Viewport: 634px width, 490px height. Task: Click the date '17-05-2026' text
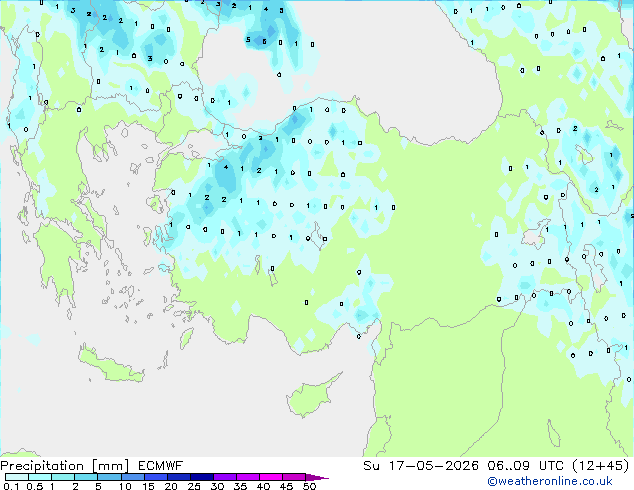433,466
